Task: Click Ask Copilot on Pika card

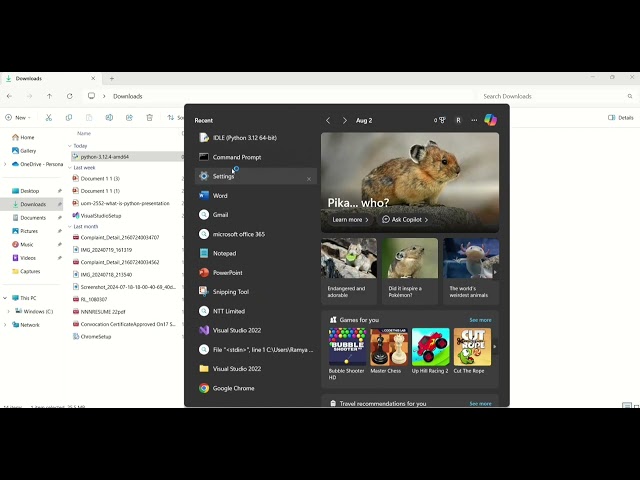Action: coord(405,220)
